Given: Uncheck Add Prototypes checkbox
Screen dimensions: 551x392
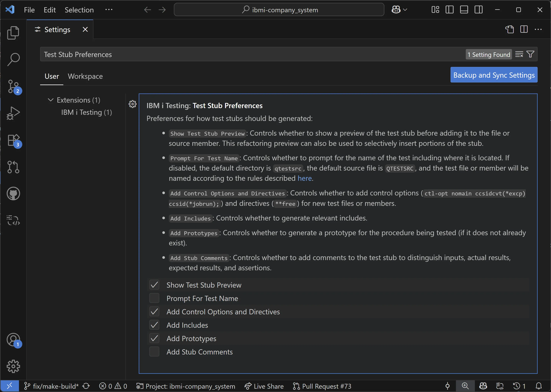Looking at the screenshot, I should click(x=154, y=338).
